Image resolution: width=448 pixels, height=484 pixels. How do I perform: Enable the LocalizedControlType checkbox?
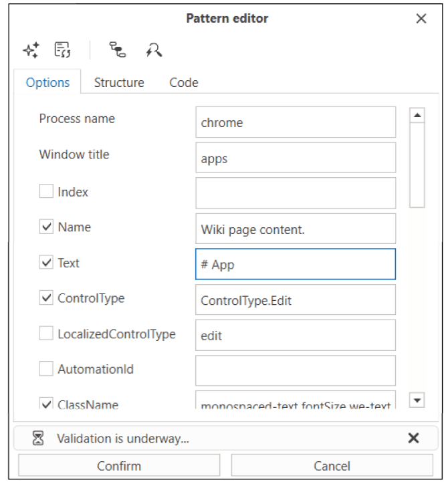(x=46, y=334)
